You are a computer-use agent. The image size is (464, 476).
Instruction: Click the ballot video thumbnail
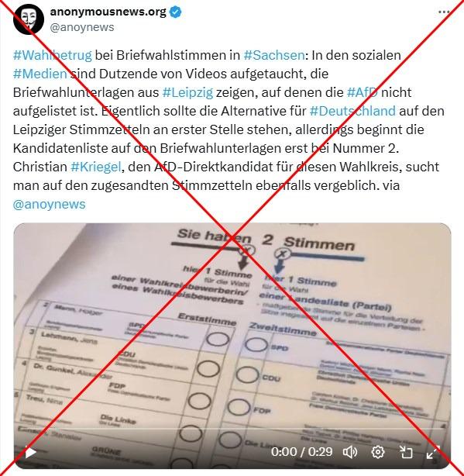pos(232,346)
